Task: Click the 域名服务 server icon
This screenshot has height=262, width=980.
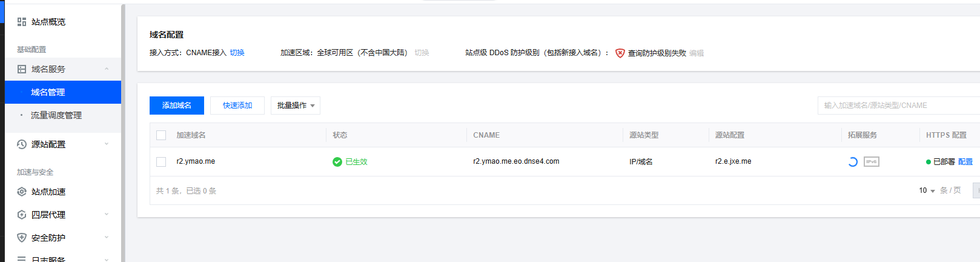Action: tap(22, 69)
